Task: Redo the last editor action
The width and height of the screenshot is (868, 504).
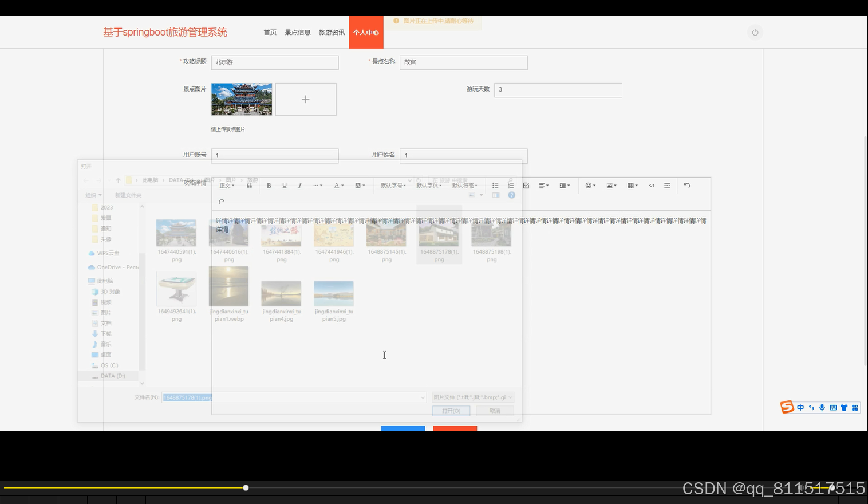Action: click(x=222, y=202)
